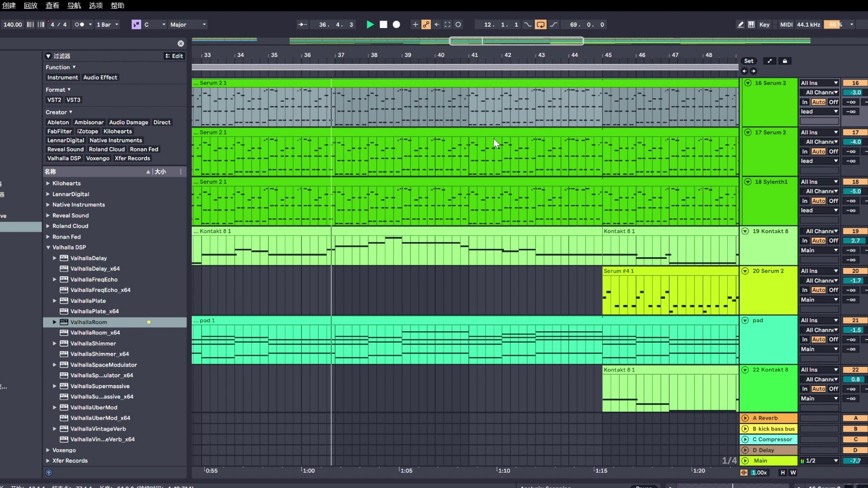This screenshot has width=868, height=488.
Task: Click the Main track play button
Action: [745, 461]
